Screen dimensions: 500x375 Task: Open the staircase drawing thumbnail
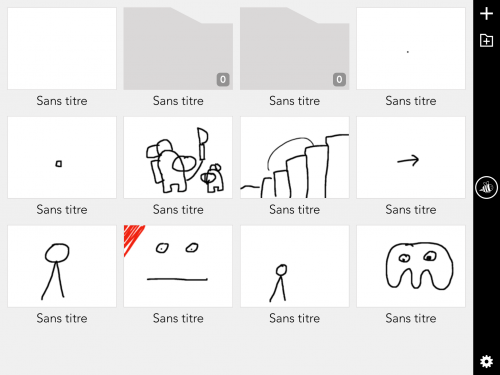pos(294,157)
